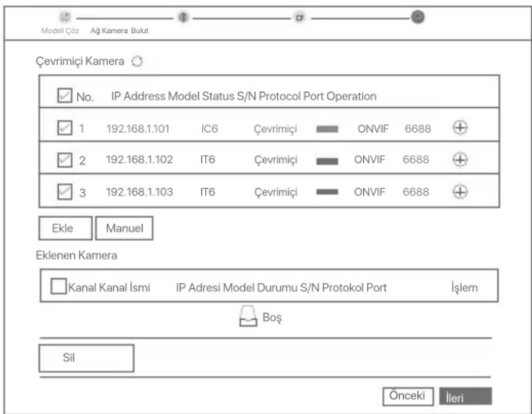Click the final wizard step circle icon
Image resolution: width=532 pixels, height=414 pixels.
pyautogui.click(x=418, y=17)
